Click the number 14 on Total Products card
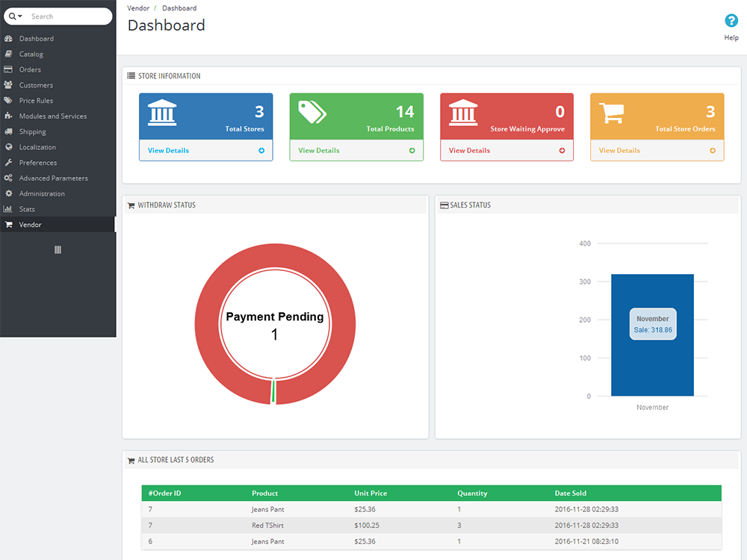Image resolution: width=747 pixels, height=560 pixels. point(405,112)
